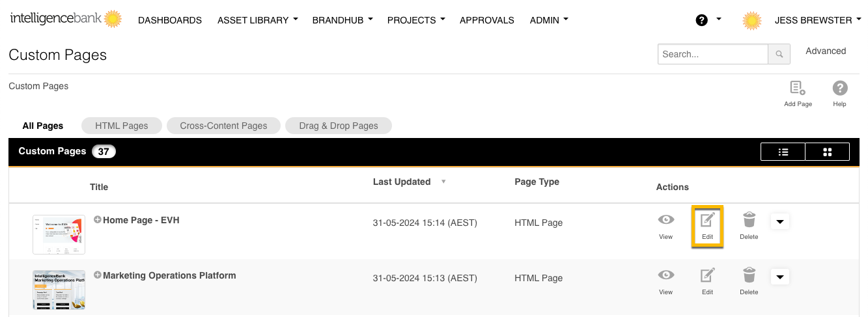This screenshot has height=317, width=868.
Task: Open the Asset Library menu
Action: pyautogui.click(x=257, y=20)
